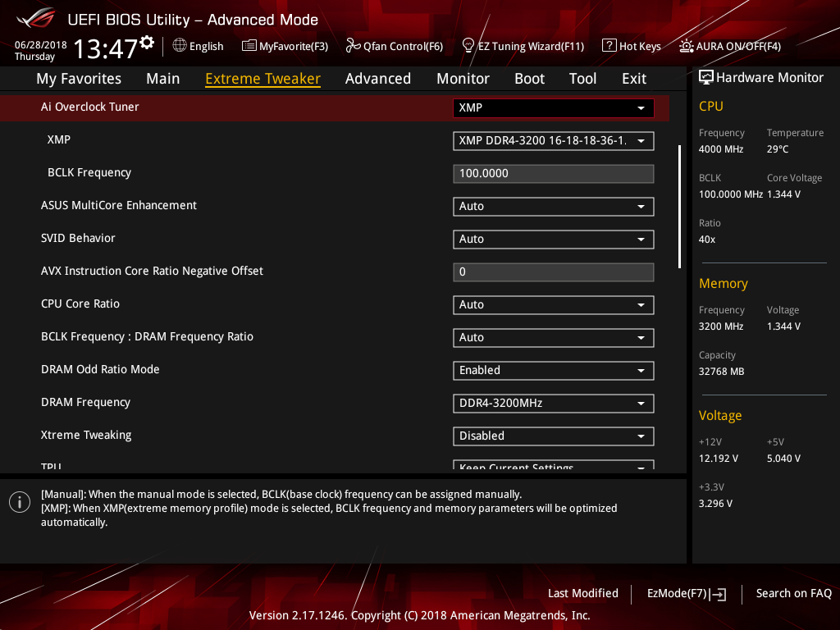Open the Boot tab
This screenshot has width=840, height=630.
529,79
